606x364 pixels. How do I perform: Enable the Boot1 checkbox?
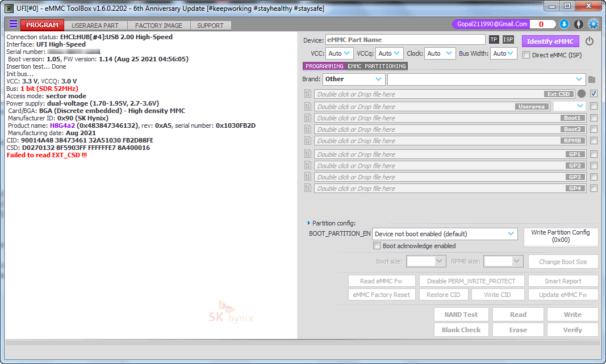pyautogui.click(x=594, y=118)
